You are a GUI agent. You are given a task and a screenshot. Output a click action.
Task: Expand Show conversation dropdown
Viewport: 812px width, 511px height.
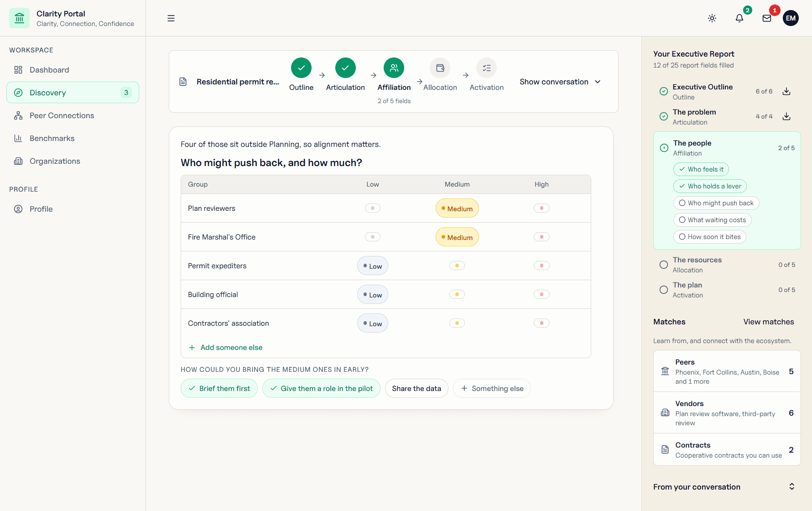[x=560, y=82]
